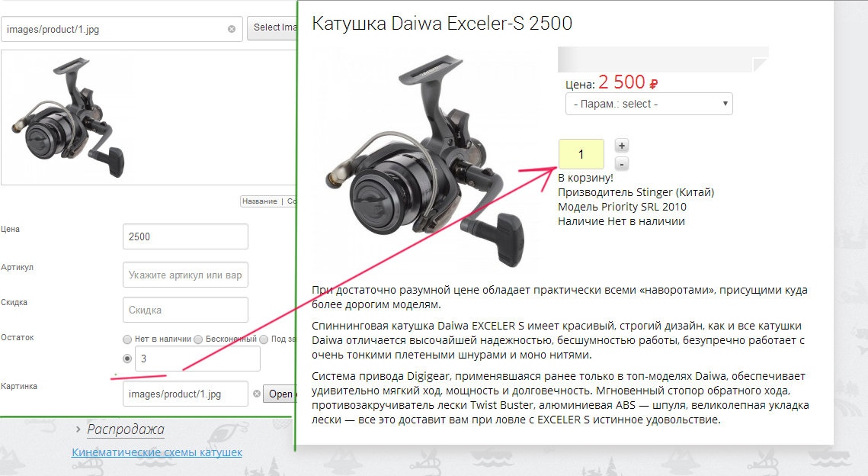Open the Распродажа category link
Image resolution: width=868 pixels, height=476 pixels.
[x=126, y=429]
